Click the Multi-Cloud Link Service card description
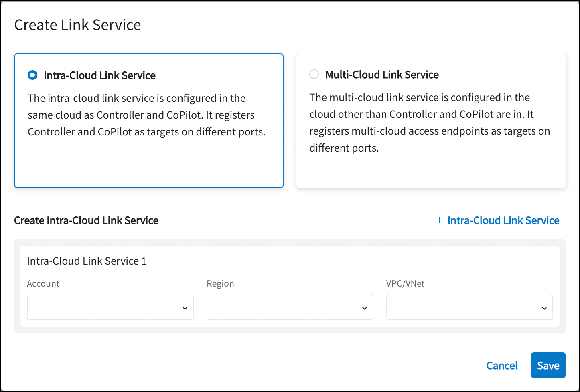580x392 pixels. [x=429, y=123]
